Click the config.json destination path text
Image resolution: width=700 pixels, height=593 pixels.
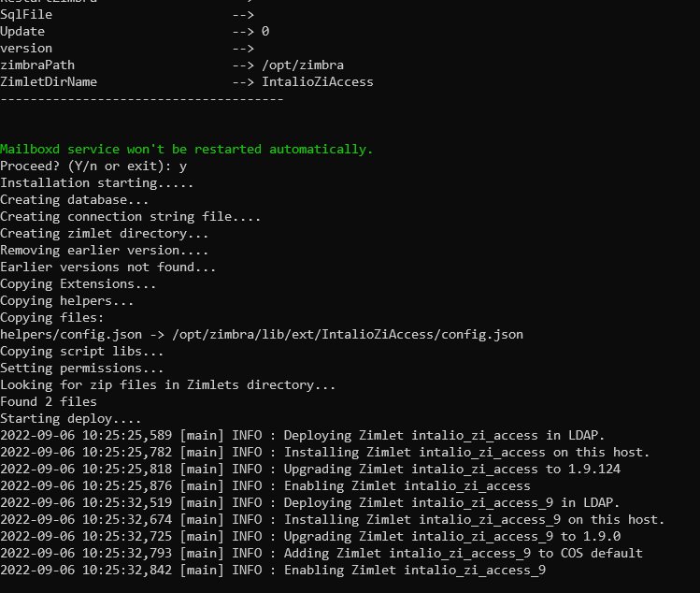coord(348,335)
